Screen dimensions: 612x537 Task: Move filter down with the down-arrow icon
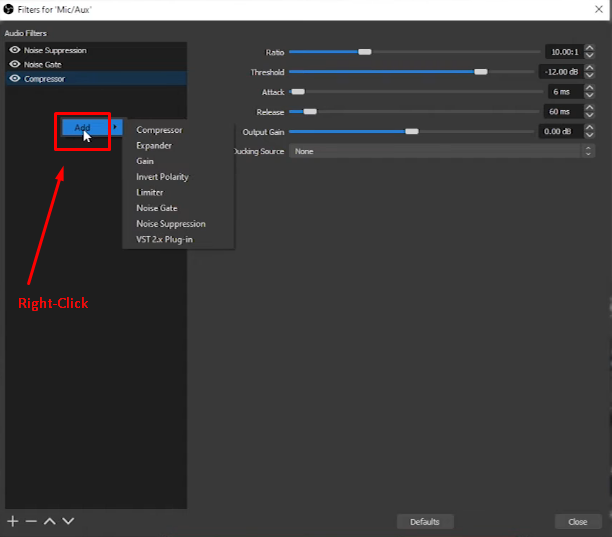(x=68, y=521)
